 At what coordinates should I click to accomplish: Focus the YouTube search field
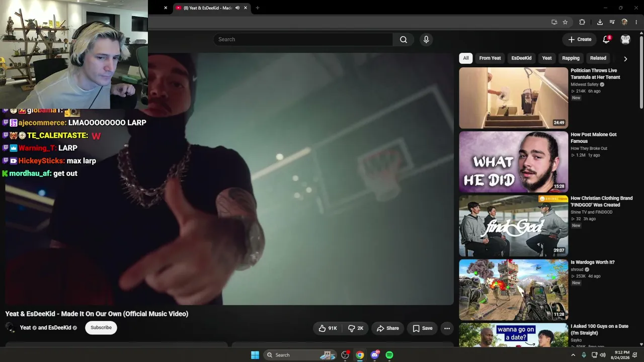[303, 39]
